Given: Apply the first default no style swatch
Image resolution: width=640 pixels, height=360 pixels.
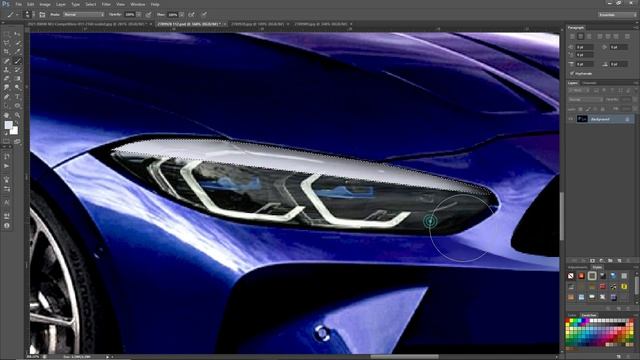Looking at the screenshot, I should 571,276.
